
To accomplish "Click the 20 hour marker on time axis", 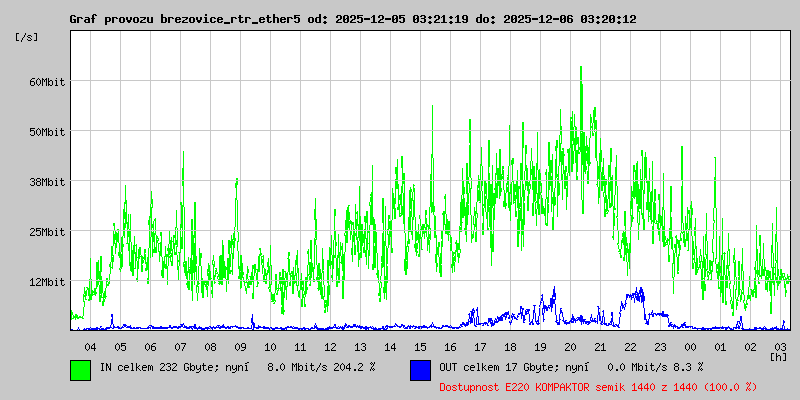I will click(570, 346).
